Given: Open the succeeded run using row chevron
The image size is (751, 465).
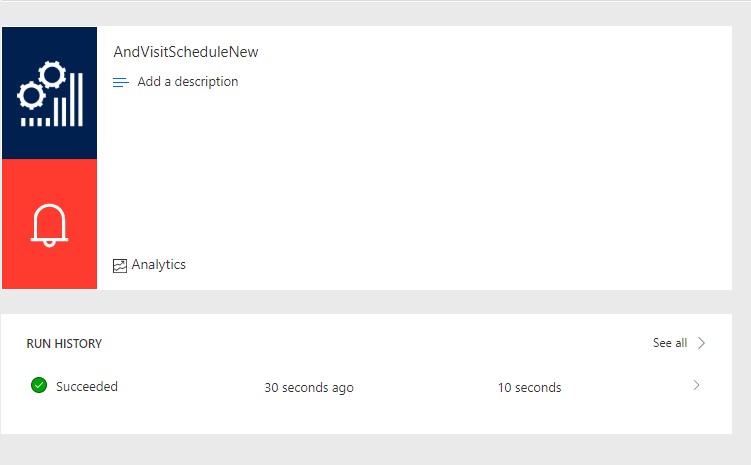Looking at the screenshot, I should [x=696, y=386].
